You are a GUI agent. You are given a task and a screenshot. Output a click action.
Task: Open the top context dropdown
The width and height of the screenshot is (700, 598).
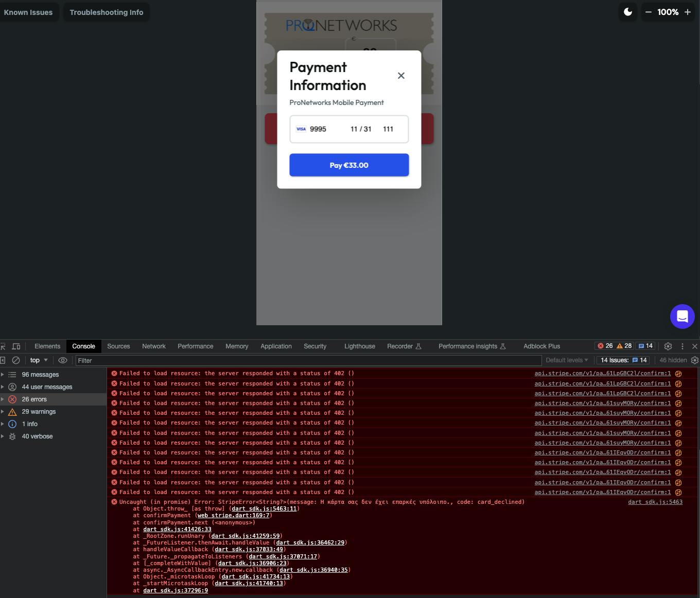coord(39,360)
